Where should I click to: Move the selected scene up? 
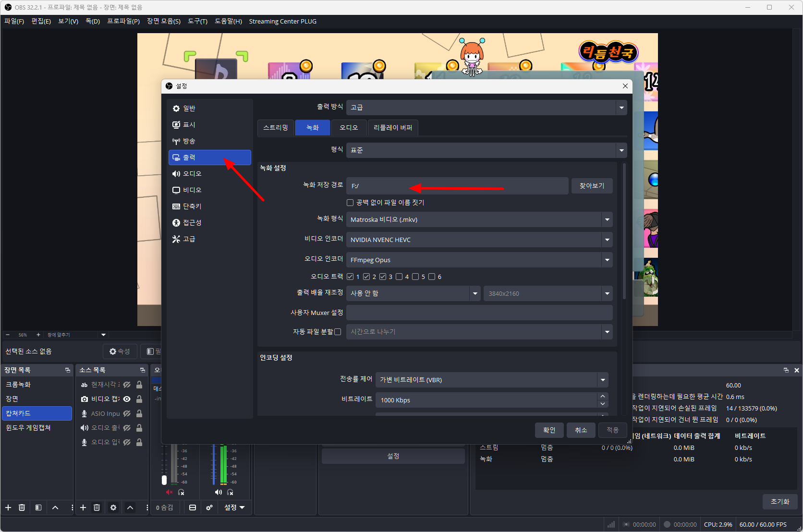[x=55, y=508]
